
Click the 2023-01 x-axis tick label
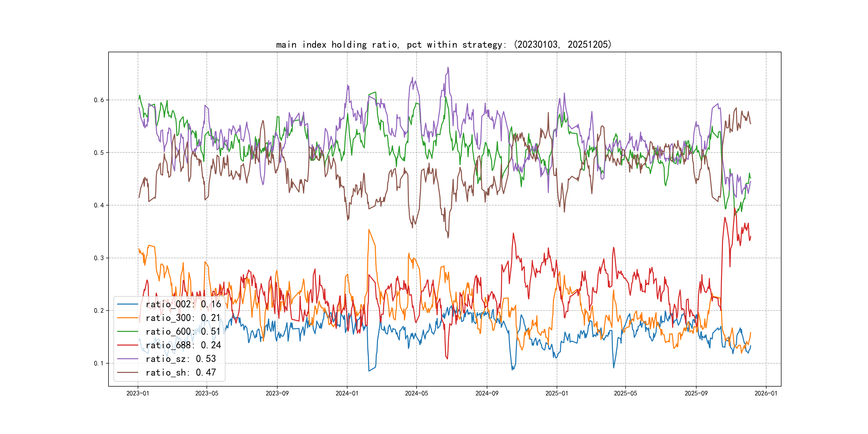coord(137,393)
